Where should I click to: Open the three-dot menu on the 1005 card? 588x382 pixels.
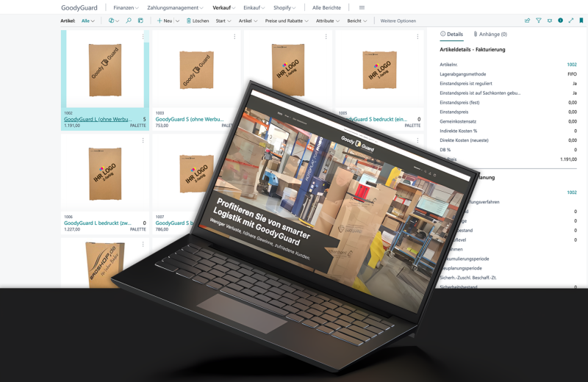tap(417, 37)
